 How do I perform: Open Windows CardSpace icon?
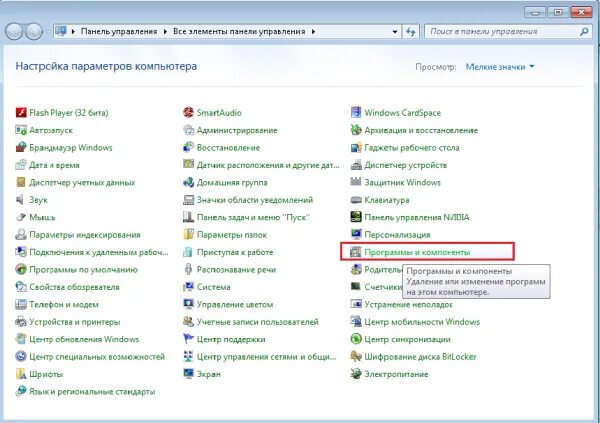point(356,113)
